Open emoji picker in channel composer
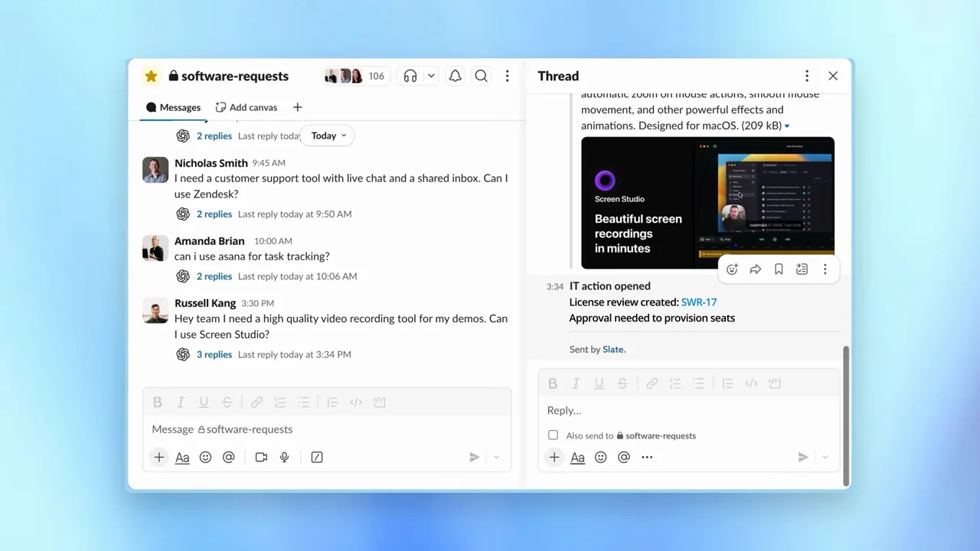This screenshot has height=551, width=980. (205, 457)
